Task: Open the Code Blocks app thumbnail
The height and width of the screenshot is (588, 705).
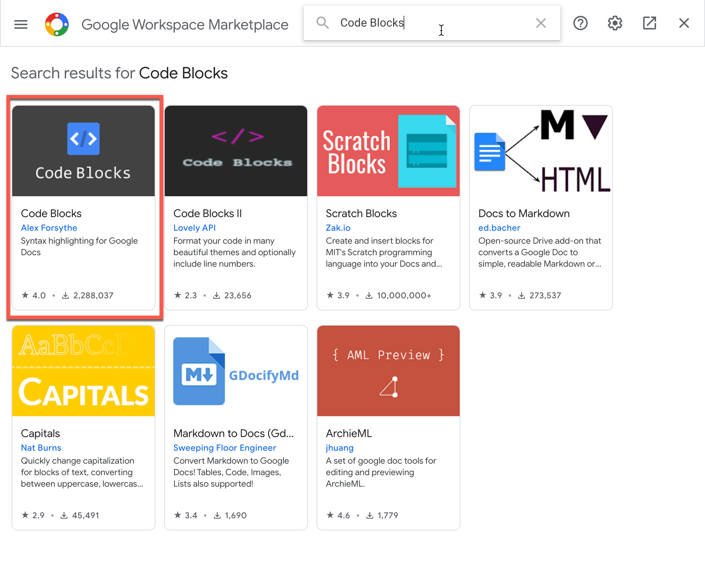Action: pyautogui.click(x=83, y=151)
